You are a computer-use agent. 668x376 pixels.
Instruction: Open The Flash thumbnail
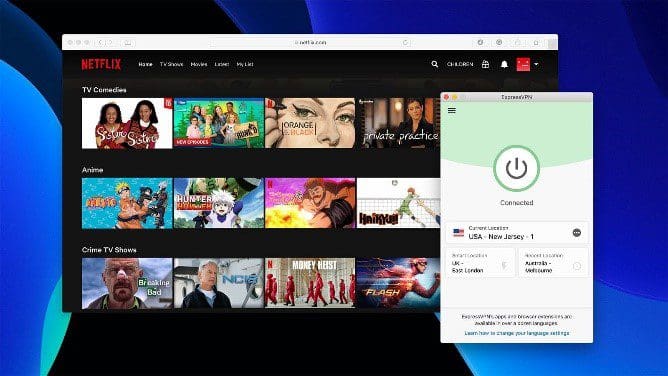(398, 283)
